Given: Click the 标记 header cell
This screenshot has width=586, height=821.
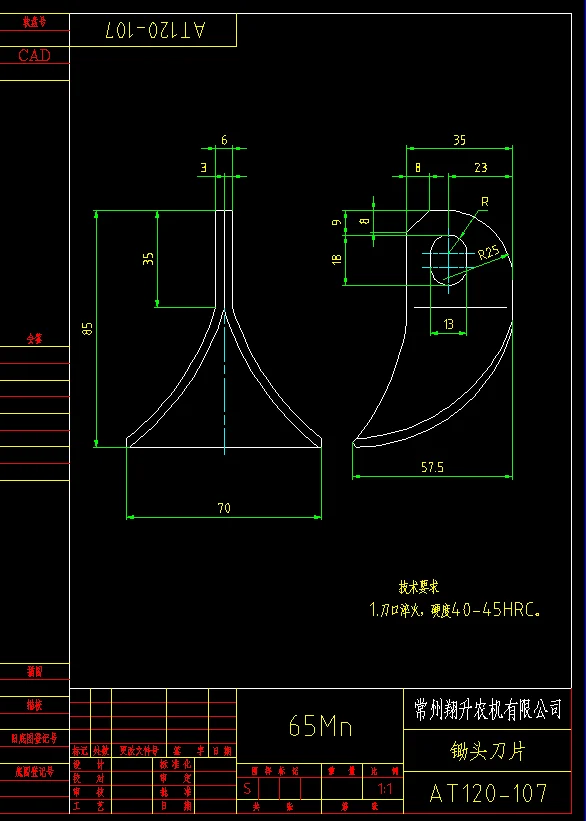Looking at the screenshot, I should [80, 751].
